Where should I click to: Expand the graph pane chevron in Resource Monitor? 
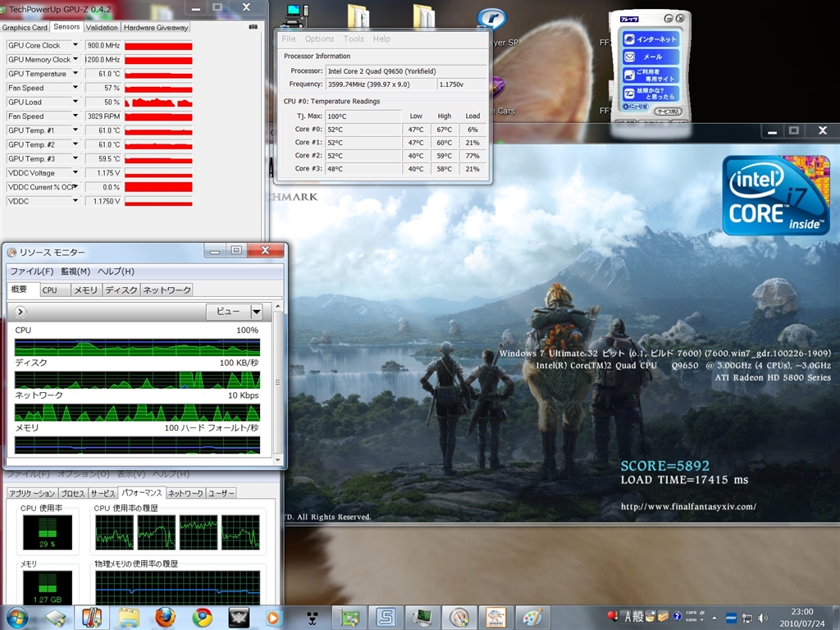pos(21,312)
